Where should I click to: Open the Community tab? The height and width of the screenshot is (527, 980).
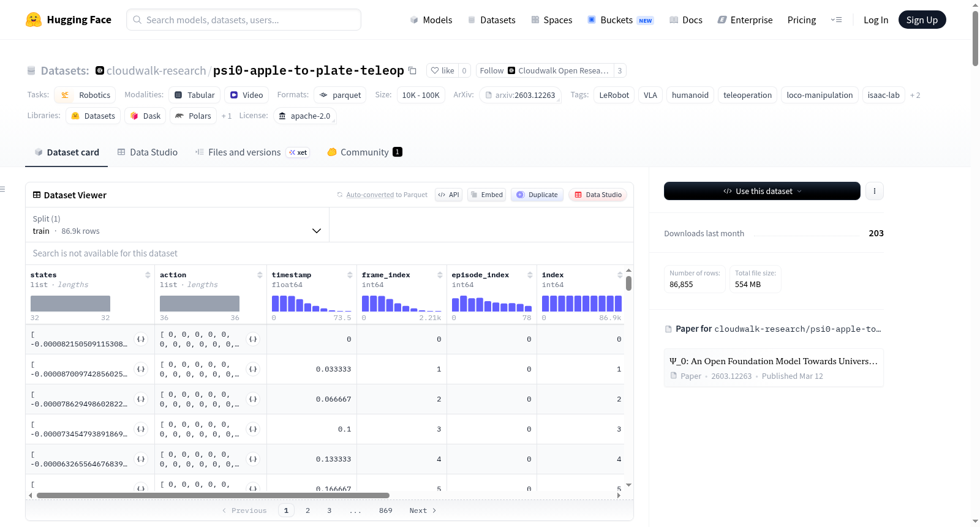point(364,152)
